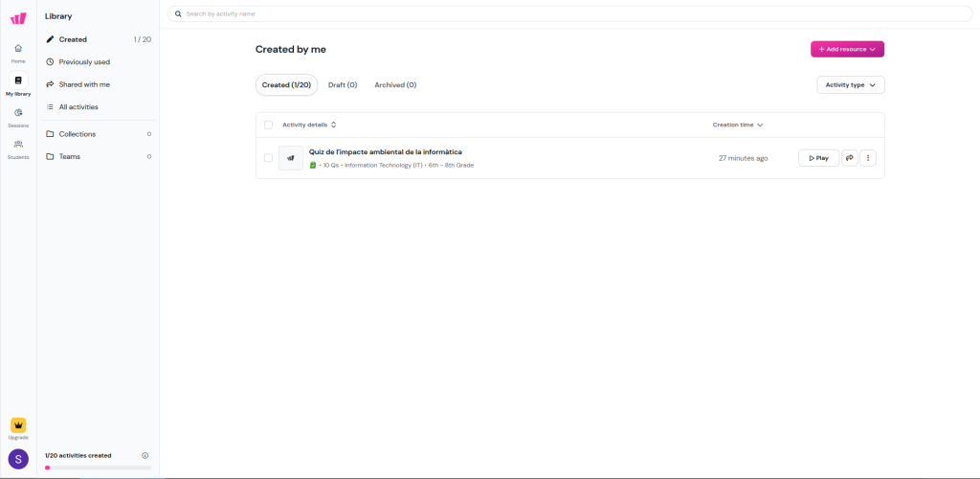Click the share icon for quiz
This screenshot has width=980, height=479.
click(x=850, y=158)
